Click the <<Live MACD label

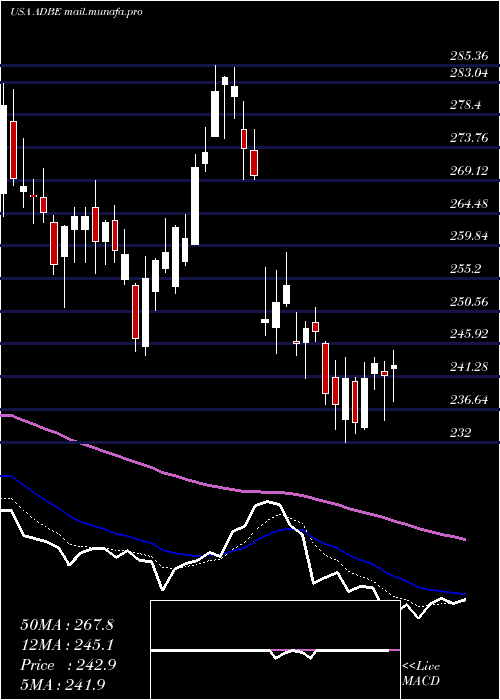tap(421, 674)
